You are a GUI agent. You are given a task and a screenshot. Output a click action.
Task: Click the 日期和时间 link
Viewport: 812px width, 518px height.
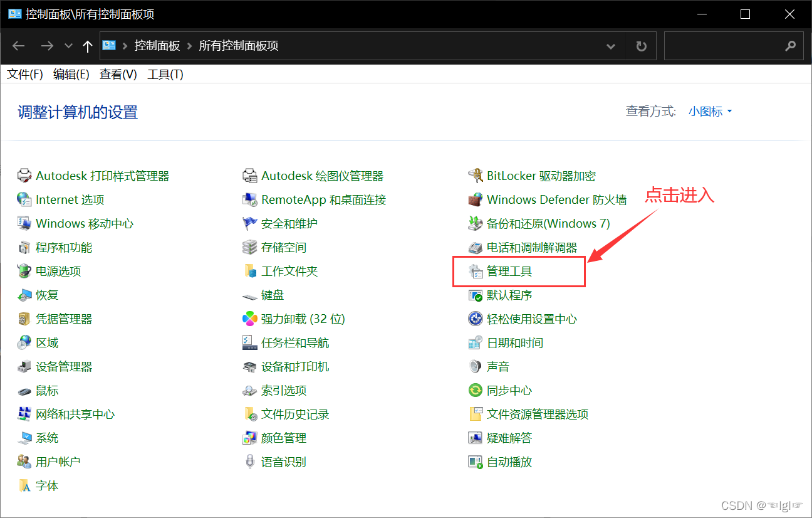[x=515, y=342]
